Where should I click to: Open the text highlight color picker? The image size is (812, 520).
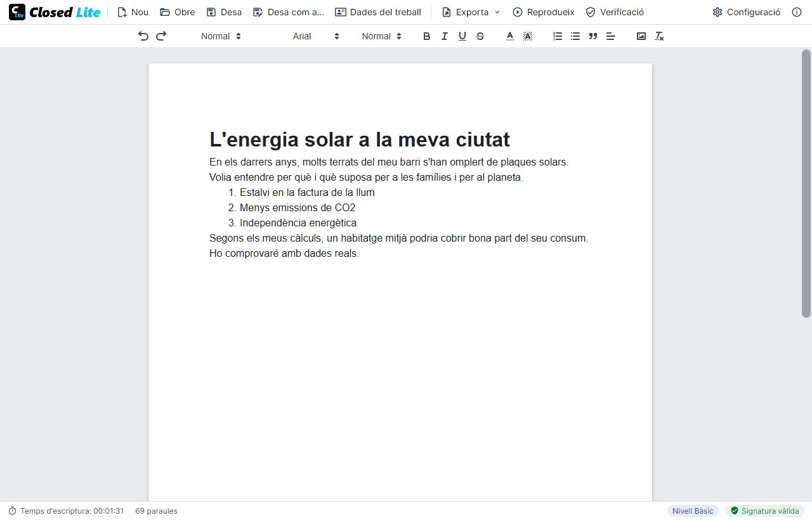pos(527,36)
